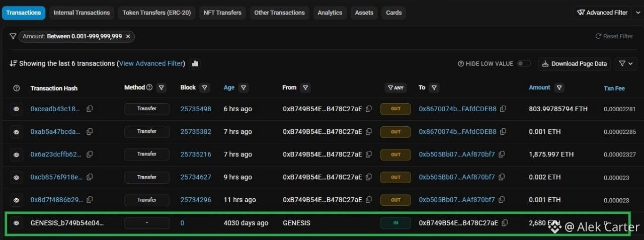Open the View Advanced Filter link
Viewport: 644px width, 240px height.
point(150,63)
